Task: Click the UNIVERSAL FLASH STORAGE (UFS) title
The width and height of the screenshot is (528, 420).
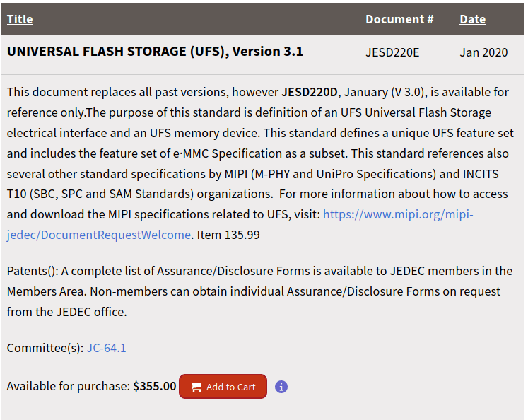Action: pyautogui.click(x=155, y=52)
